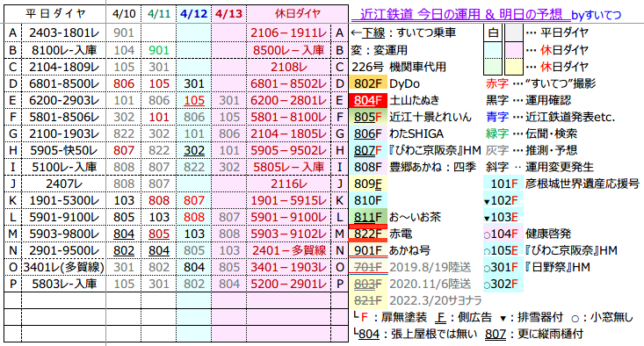Click weekday cell 5803レ-入庫
644x346 pixels.
[63, 284]
